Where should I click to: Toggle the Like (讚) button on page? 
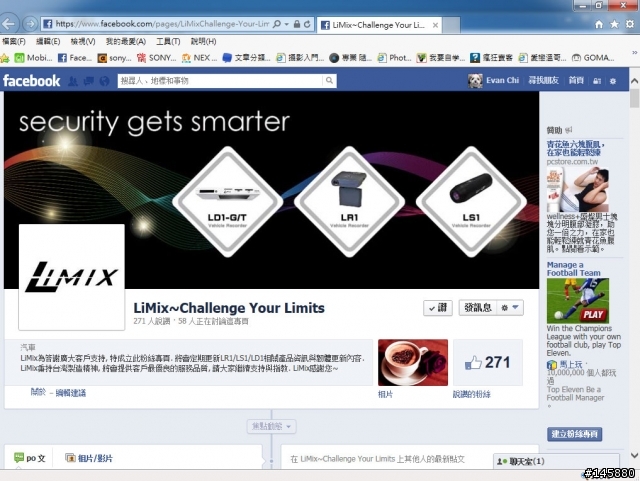point(438,308)
